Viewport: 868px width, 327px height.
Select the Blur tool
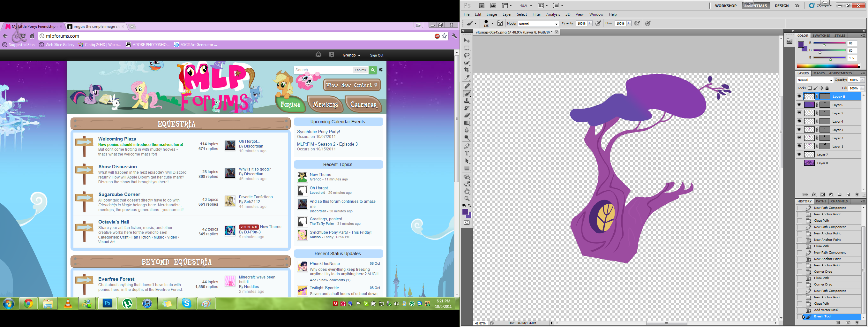[x=467, y=130]
